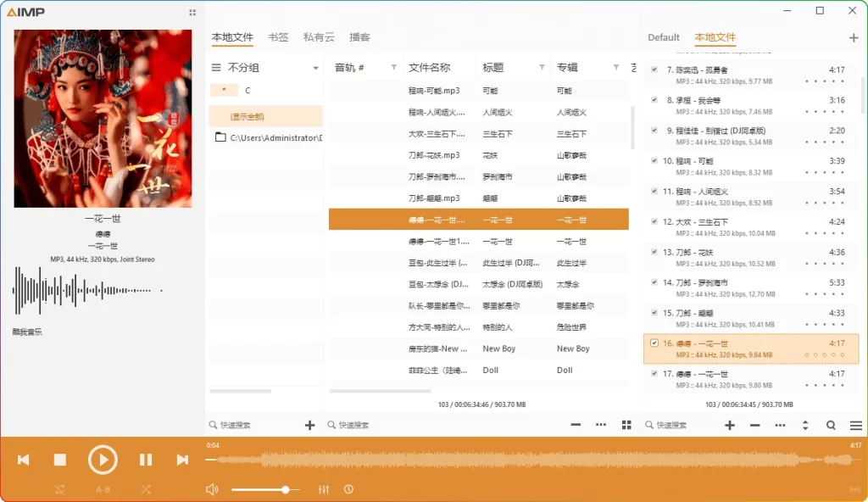This screenshot has width=868, height=502.
Task: Open the 不分组 grouping dropdown
Action: [x=315, y=69]
